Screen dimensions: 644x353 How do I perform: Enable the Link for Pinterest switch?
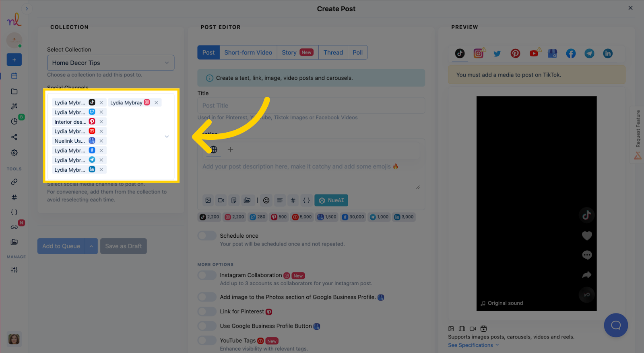click(207, 311)
